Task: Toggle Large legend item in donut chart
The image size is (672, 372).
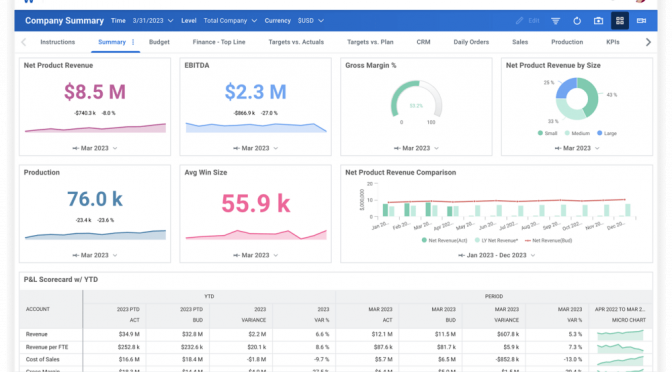Action: (606, 133)
